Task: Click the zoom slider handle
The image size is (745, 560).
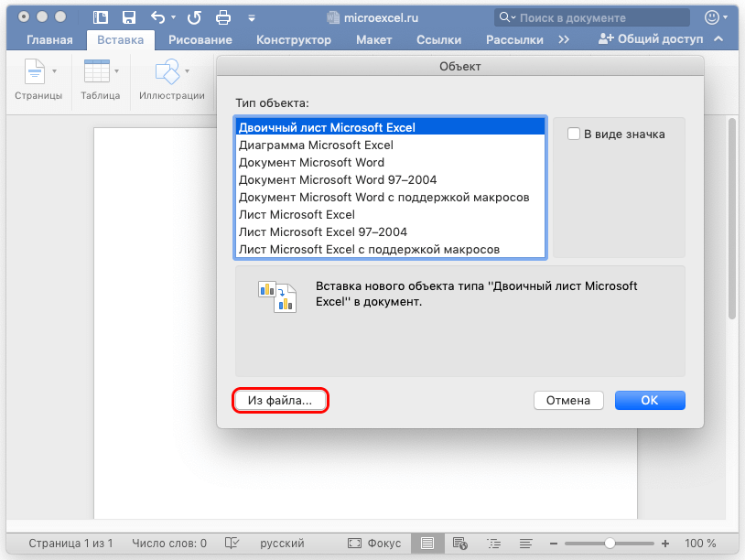Action: (610, 543)
